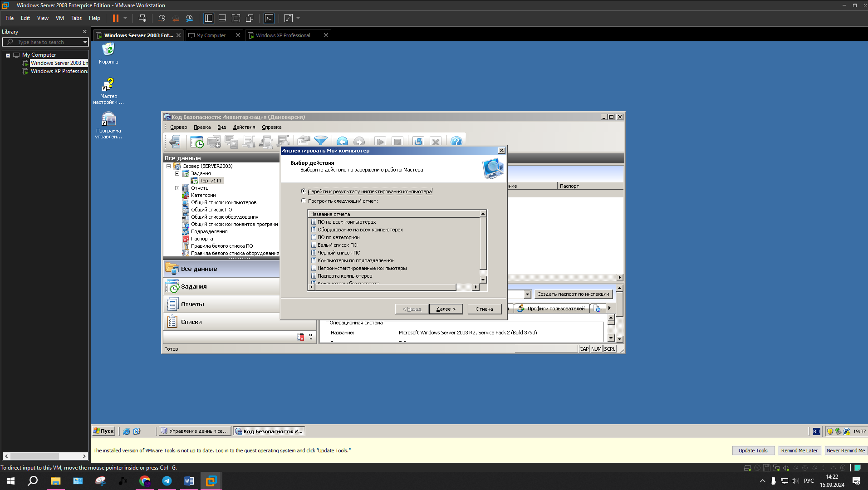The height and width of the screenshot is (490, 868).
Task: Take a snapshot via the clock-plus icon
Action: tap(162, 18)
